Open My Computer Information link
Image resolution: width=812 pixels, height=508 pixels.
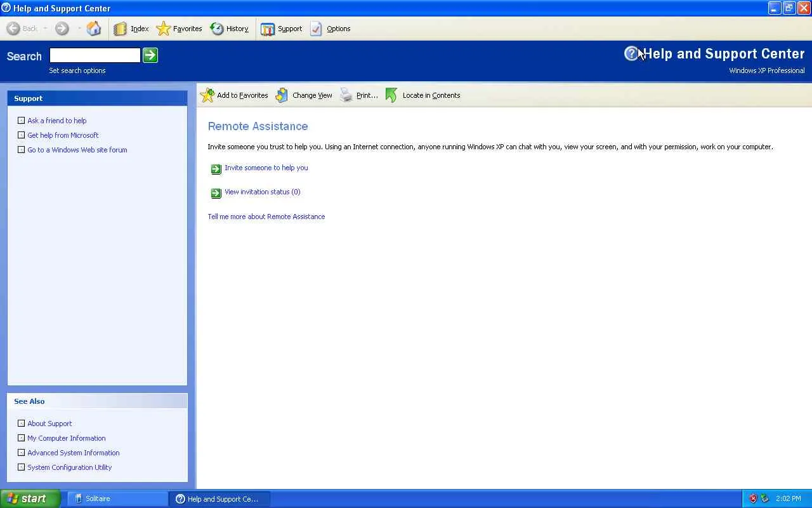pyautogui.click(x=67, y=438)
